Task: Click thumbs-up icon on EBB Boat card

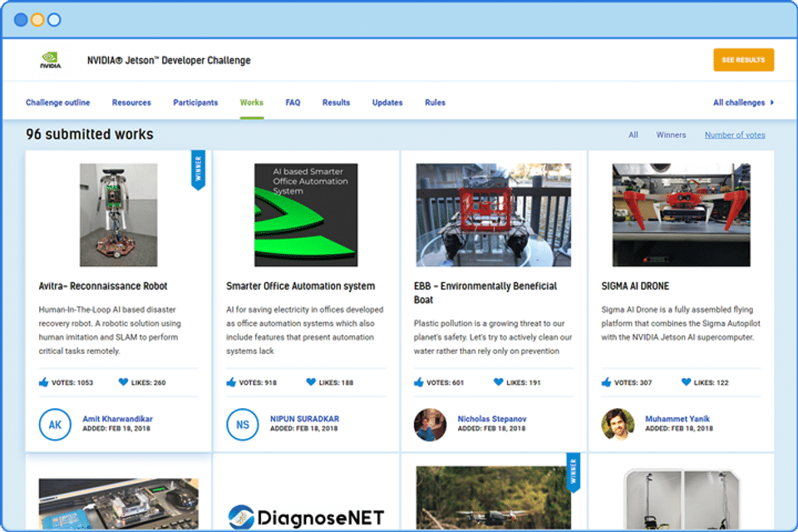Action: click(x=419, y=382)
